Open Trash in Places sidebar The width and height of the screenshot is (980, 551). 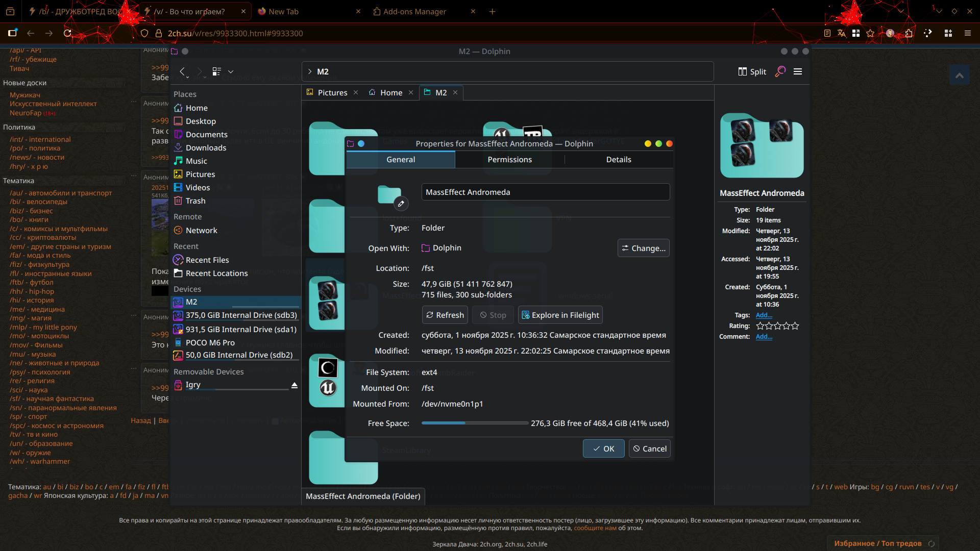click(x=195, y=201)
